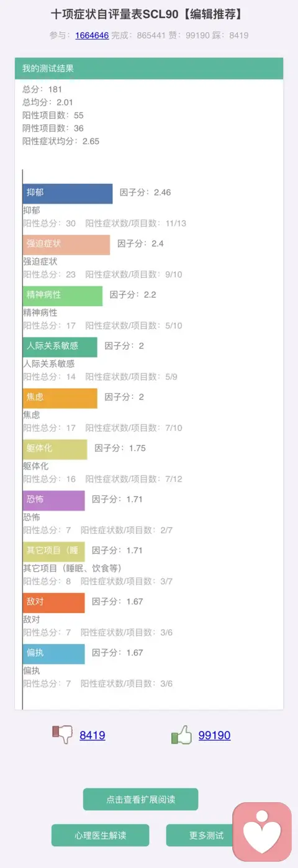Select the 我的测试结果 header tab
Viewport: 298px width, 868px height.
(x=149, y=68)
